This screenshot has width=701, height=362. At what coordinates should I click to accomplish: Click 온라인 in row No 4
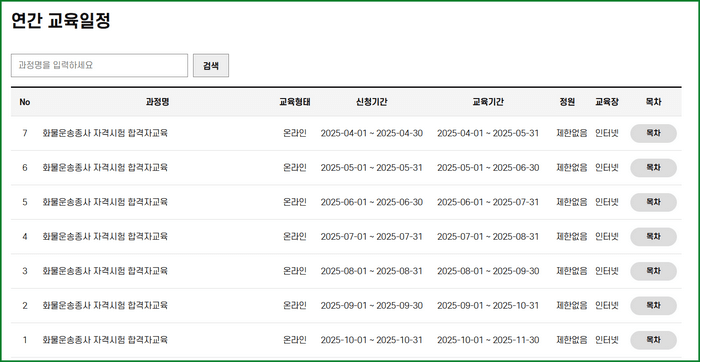tap(295, 236)
